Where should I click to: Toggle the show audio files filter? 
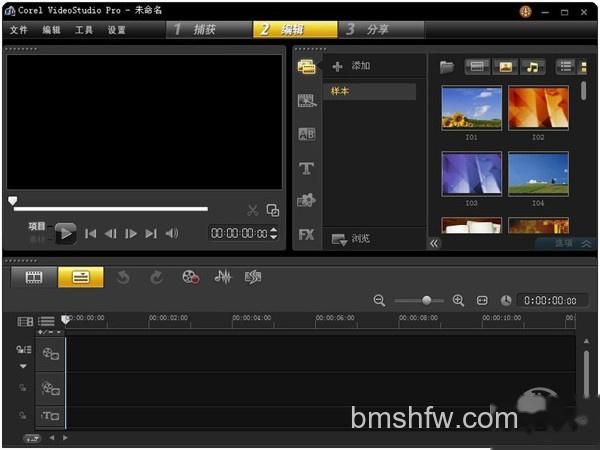tap(532, 67)
